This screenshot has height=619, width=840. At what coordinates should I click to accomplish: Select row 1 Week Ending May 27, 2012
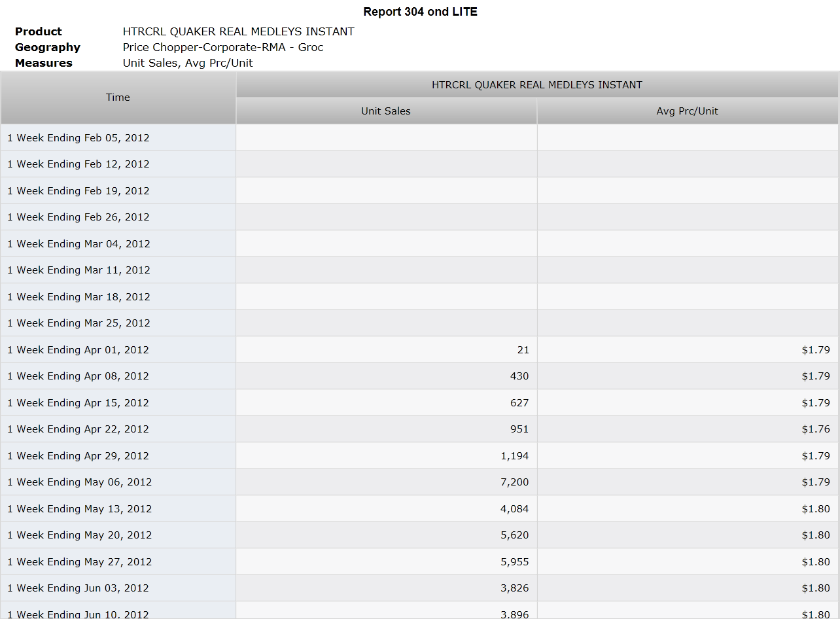419,561
